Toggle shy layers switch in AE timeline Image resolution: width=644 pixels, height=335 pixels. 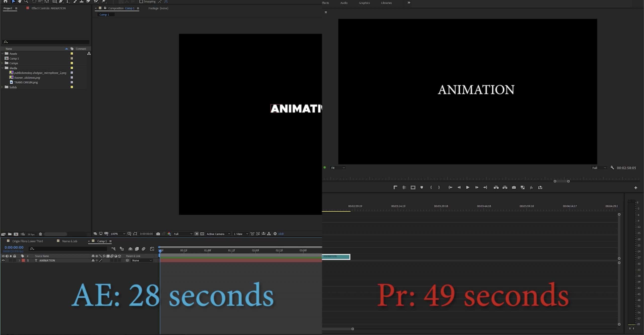[130, 249]
